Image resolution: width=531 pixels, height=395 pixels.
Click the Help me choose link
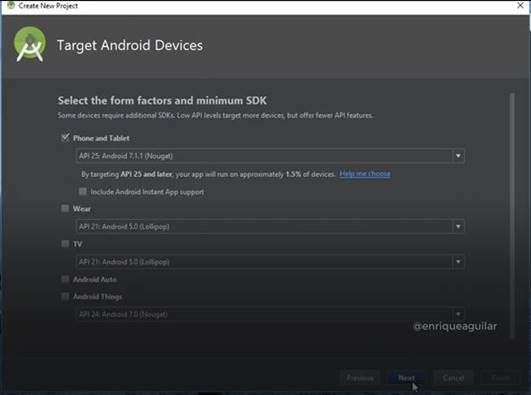pyautogui.click(x=365, y=174)
